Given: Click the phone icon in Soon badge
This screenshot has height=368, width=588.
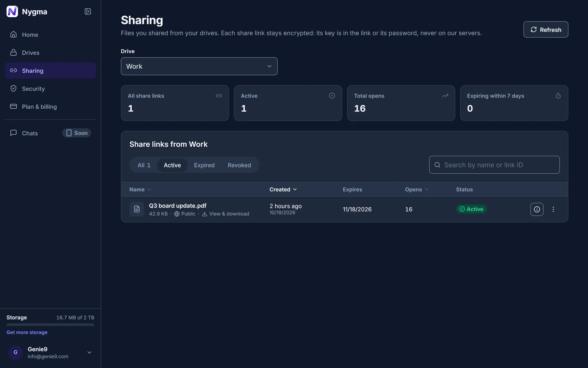Looking at the screenshot, I should (x=69, y=133).
